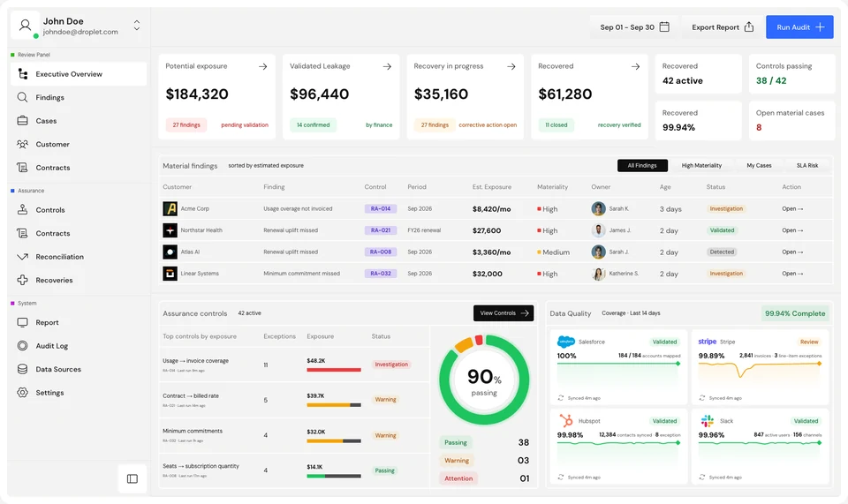This screenshot has height=504, width=848.
Task: Open Settings gear icon
Action: 22,393
